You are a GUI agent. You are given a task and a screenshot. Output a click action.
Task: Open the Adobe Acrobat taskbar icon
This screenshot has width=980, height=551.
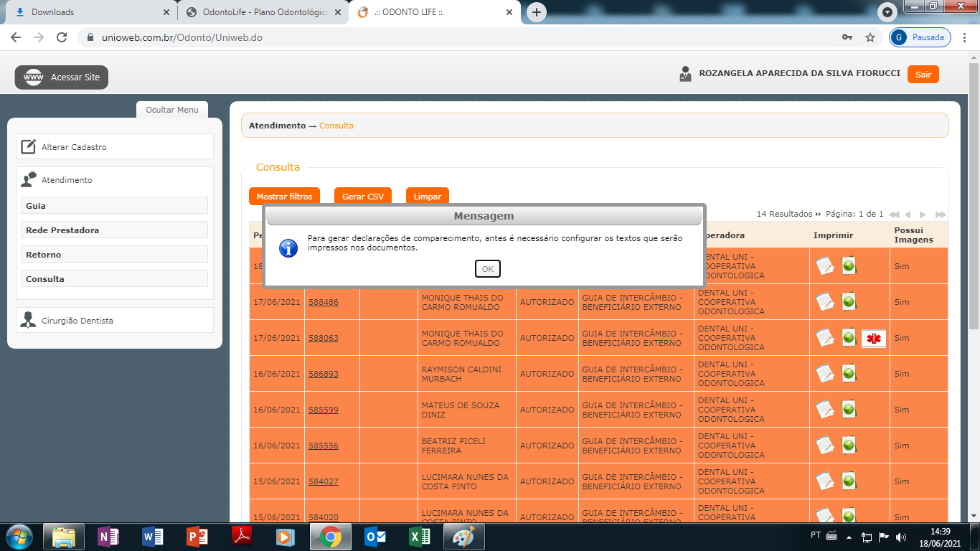pos(242,537)
